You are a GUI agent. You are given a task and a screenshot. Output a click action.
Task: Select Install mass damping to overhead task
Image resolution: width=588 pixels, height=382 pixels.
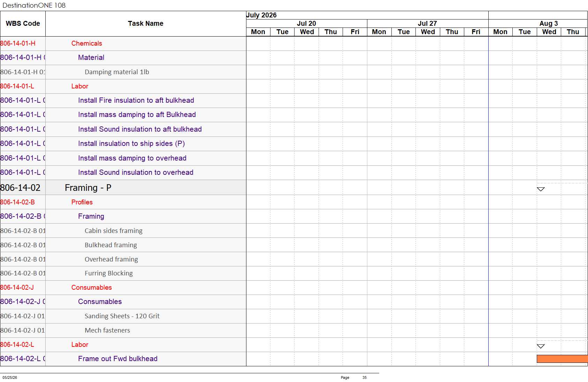pos(132,158)
